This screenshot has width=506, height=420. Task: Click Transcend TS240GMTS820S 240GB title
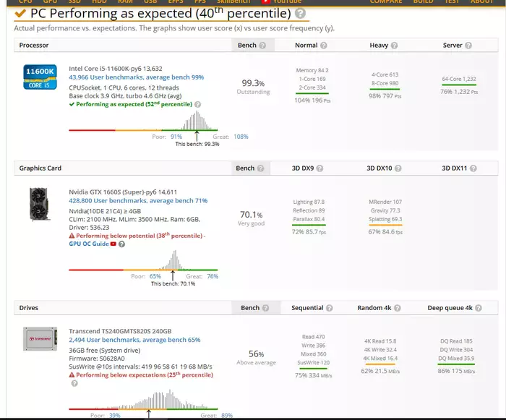coord(120,331)
